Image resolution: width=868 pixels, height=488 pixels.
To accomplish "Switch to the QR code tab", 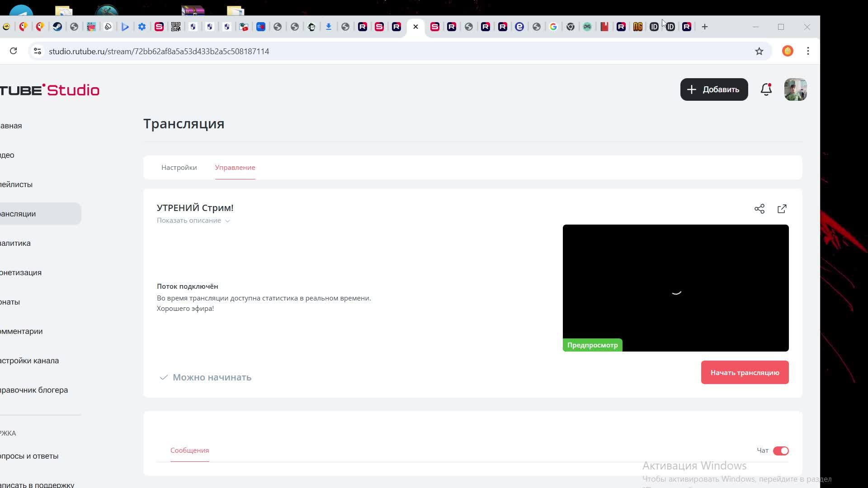I will point(176,27).
